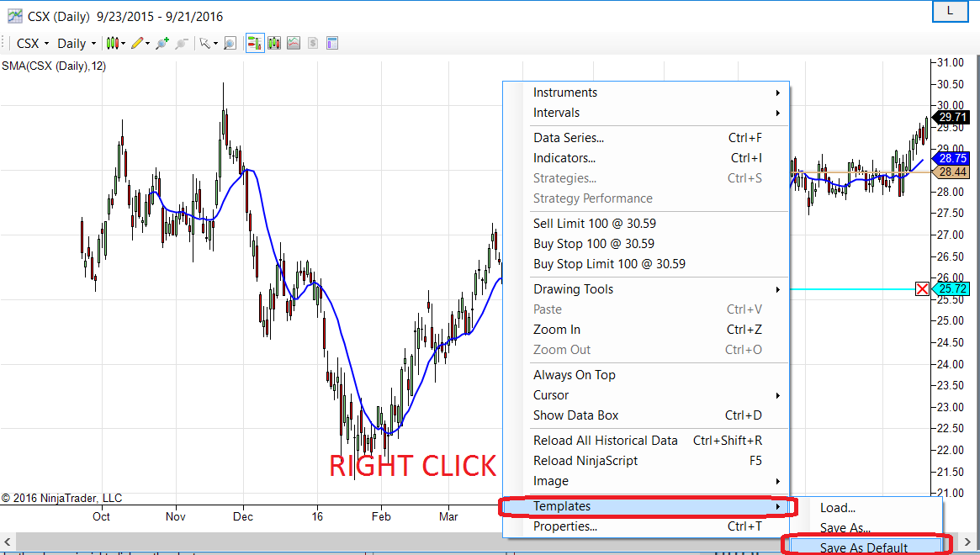980x555 pixels.
Task: Select Buy Stop Limit 100 @ 30.59
Action: point(646,264)
